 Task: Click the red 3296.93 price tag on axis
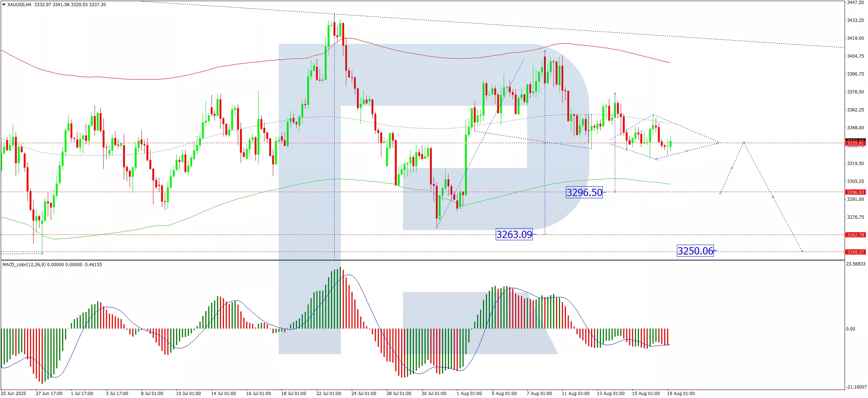click(x=855, y=192)
